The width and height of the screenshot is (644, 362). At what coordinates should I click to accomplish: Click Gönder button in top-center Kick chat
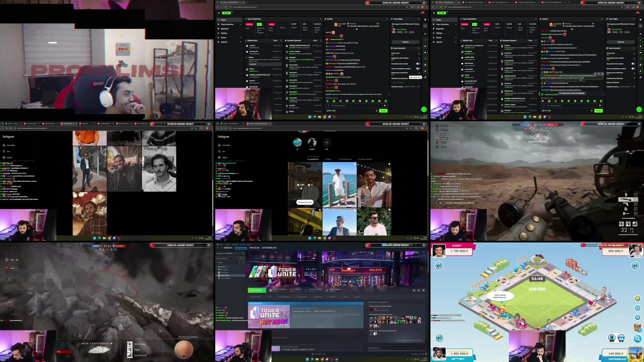click(383, 110)
